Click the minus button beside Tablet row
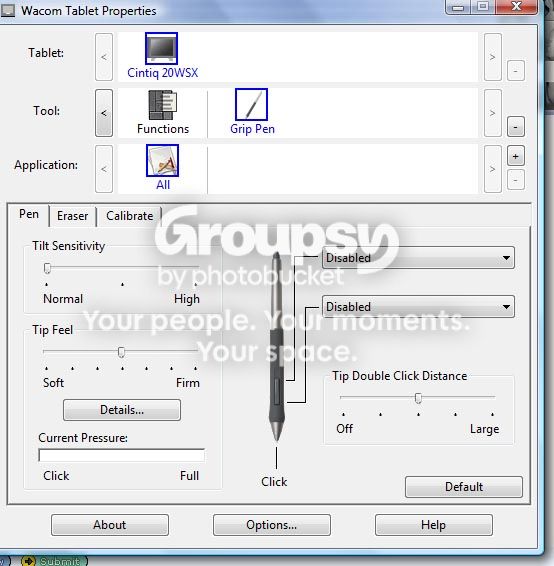This screenshot has height=566, width=554. tap(516, 71)
